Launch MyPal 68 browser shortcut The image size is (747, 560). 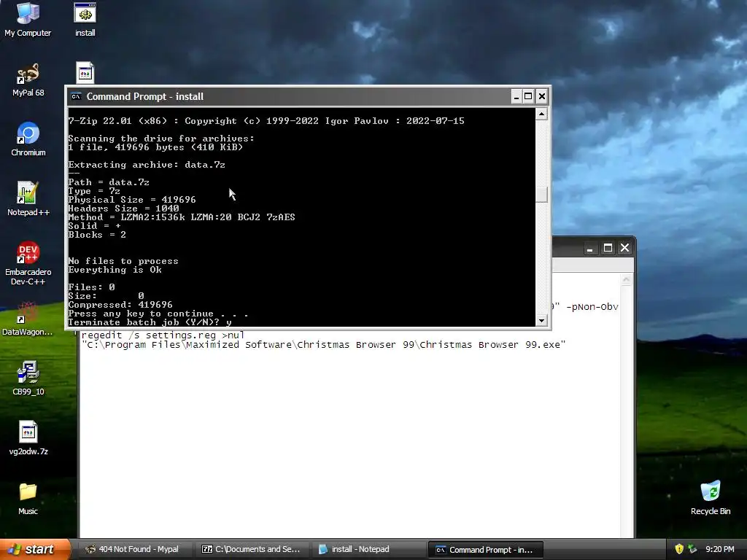[x=28, y=79]
